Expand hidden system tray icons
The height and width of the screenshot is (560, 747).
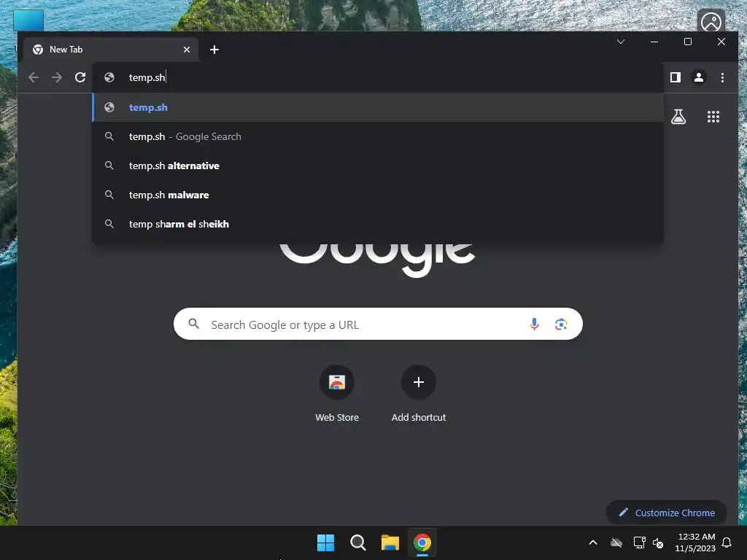(592, 542)
